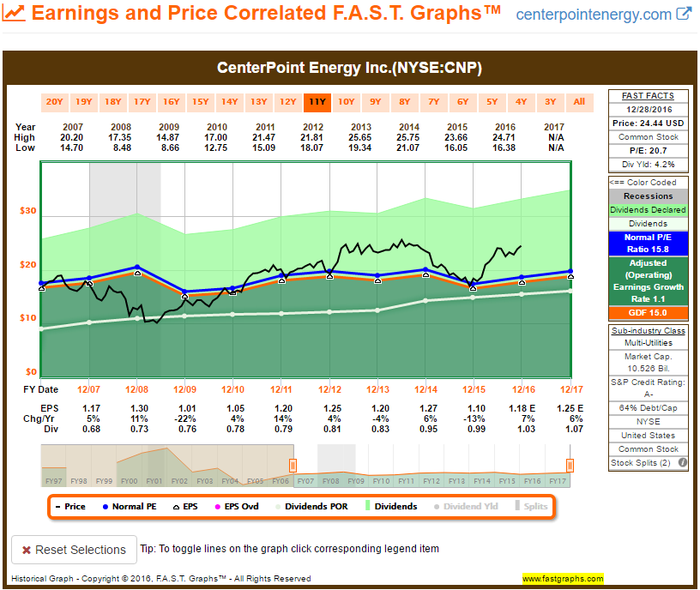Click the FAST FACTS heading

pyautogui.click(x=649, y=96)
